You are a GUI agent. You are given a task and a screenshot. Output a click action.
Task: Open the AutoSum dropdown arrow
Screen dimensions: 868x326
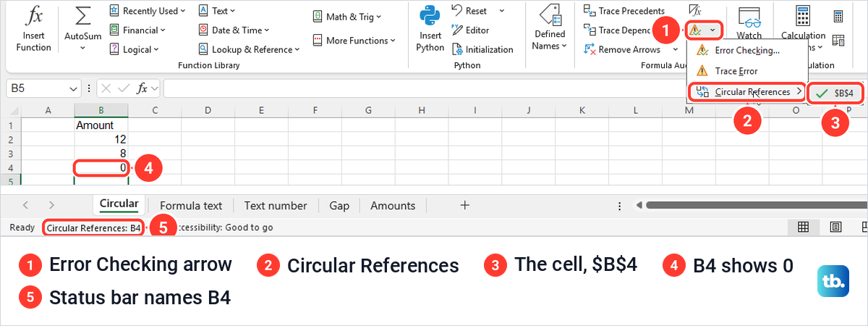83,48
